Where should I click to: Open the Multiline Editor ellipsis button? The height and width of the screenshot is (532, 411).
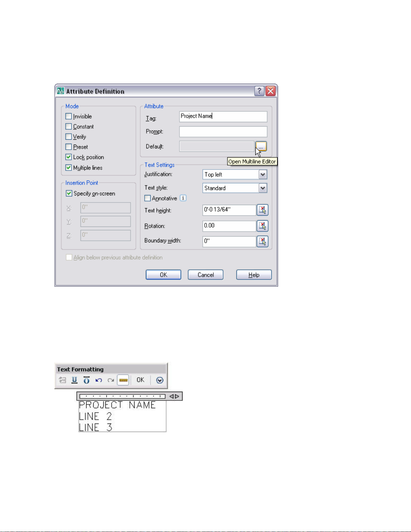click(x=261, y=146)
